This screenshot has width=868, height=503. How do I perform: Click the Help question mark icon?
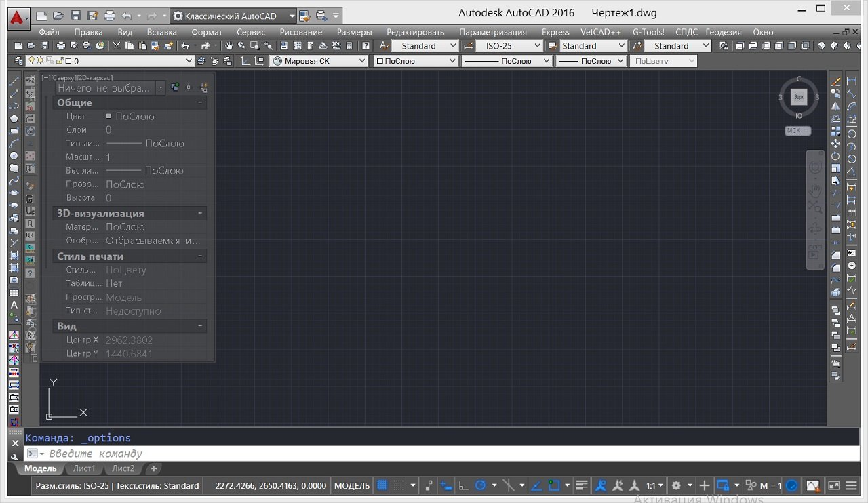[366, 46]
